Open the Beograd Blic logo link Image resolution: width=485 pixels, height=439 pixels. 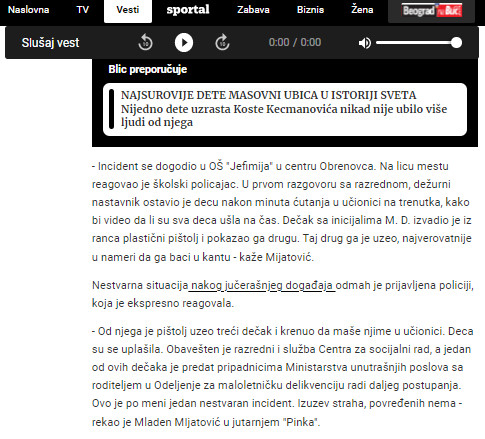pos(431,11)
